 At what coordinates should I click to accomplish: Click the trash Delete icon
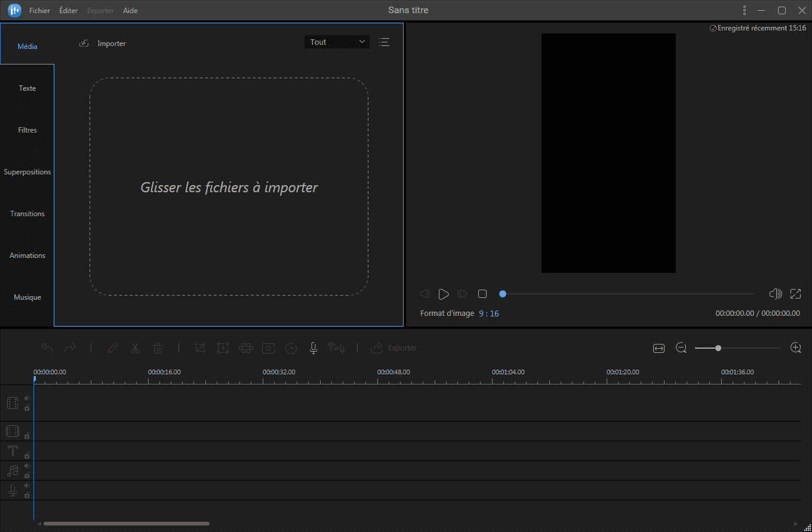[158, 348]
